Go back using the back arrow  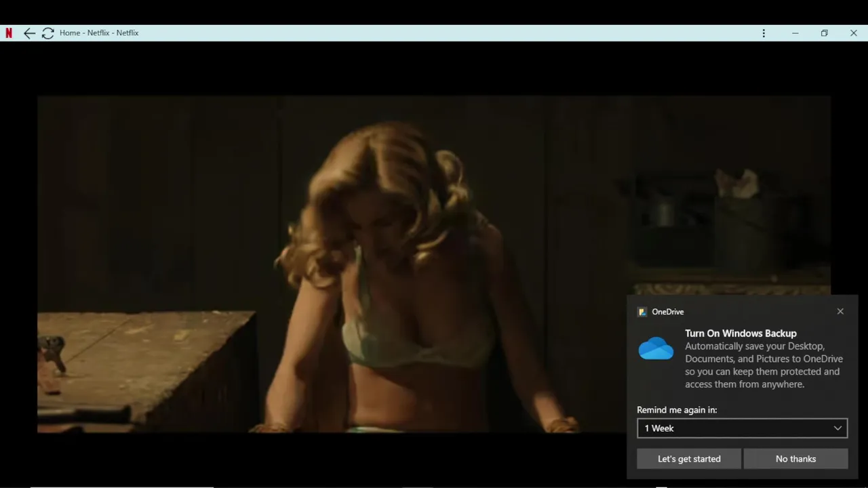click(29, 33)
